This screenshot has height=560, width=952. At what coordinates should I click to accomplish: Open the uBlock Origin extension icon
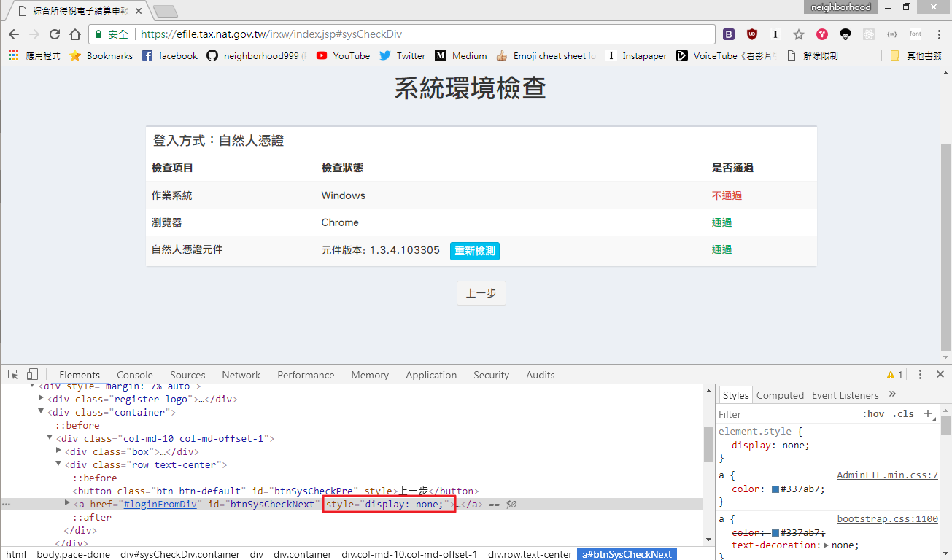752,34
